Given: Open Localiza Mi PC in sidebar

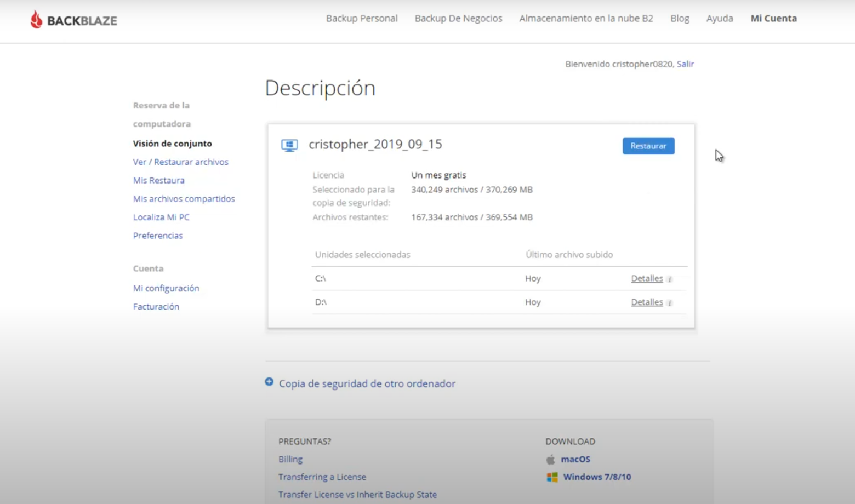Looking at the screenshot, I should 161,217.
